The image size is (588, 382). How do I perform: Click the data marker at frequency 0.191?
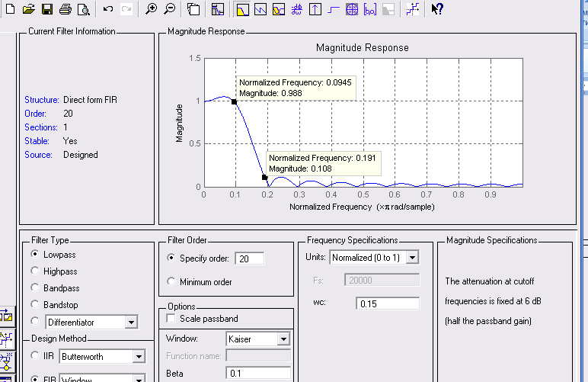pos(264,177)
